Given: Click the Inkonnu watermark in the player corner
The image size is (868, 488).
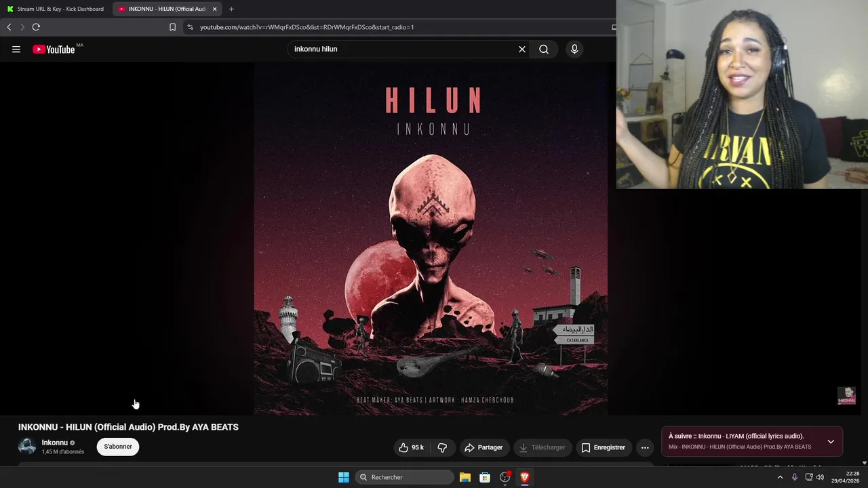Looking at the screenshot, I should [846, 396].
